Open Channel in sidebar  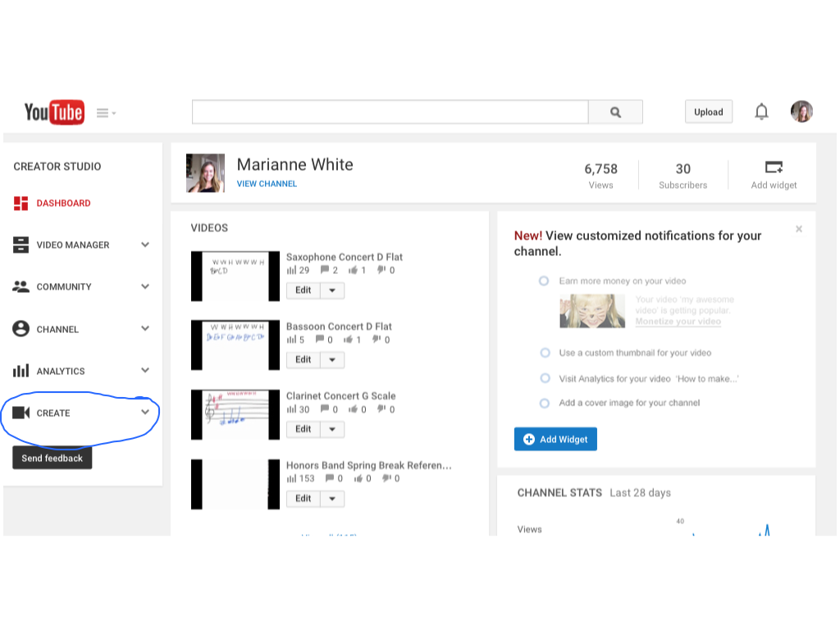(57, 329)
